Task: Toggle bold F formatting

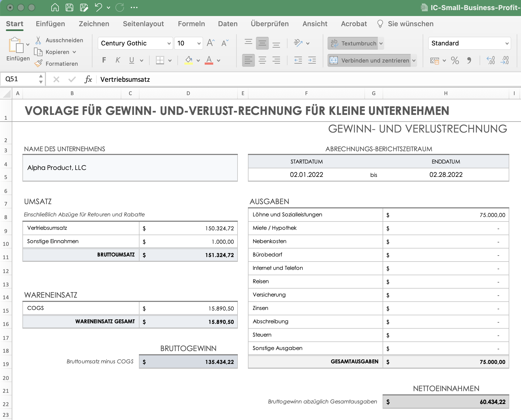Action: (x=104, y=60)
